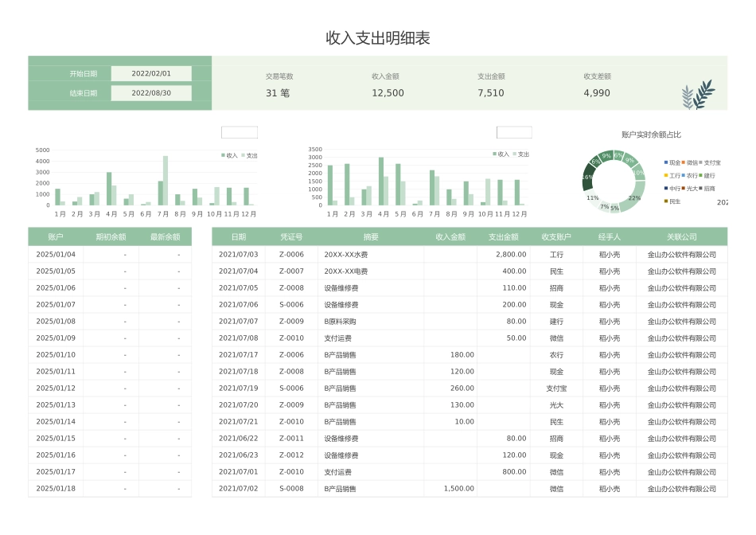Select the 22% segment of the donut chart

tap(634, 197)
